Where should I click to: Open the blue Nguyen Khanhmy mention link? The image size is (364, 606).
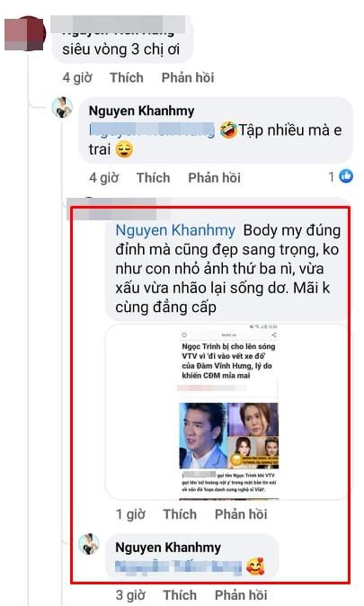[175, 230]
